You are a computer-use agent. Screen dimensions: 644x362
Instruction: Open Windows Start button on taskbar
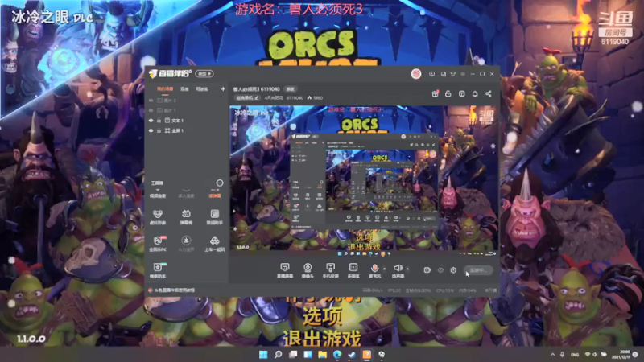(263, 354)
